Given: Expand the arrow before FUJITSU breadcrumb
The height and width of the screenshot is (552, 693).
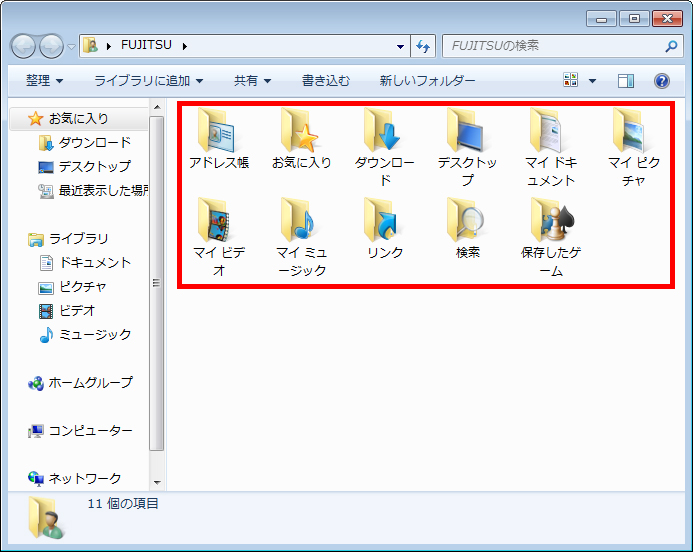Looking at the screenshot, I should 109,46.
